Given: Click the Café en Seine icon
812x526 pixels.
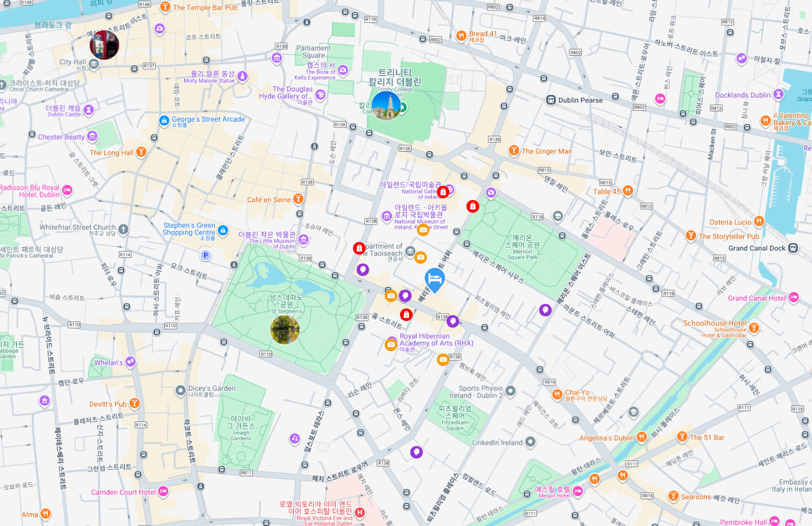Looking at the screenshot, I should click(x=298, y=199).
